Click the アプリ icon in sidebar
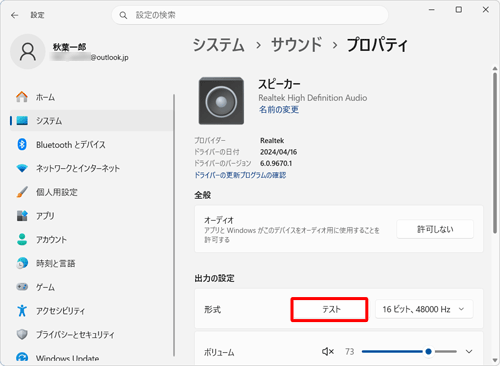500x366 pixels. [x=22, y=216]
